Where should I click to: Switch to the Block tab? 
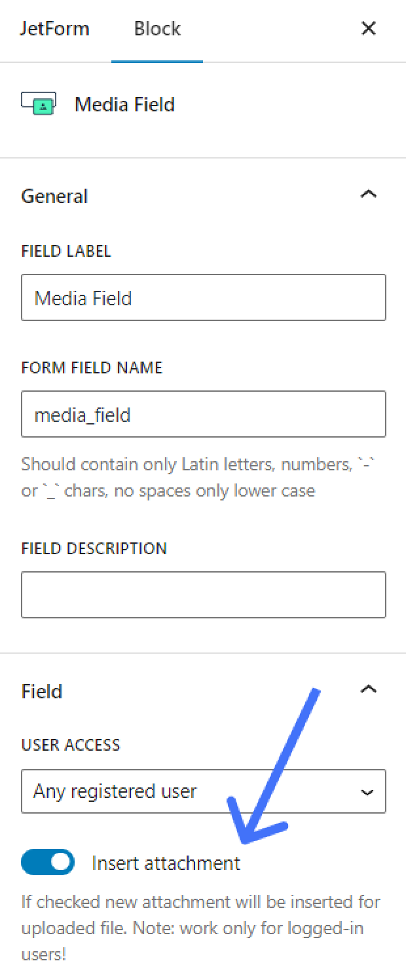click(x=157, y=28)
